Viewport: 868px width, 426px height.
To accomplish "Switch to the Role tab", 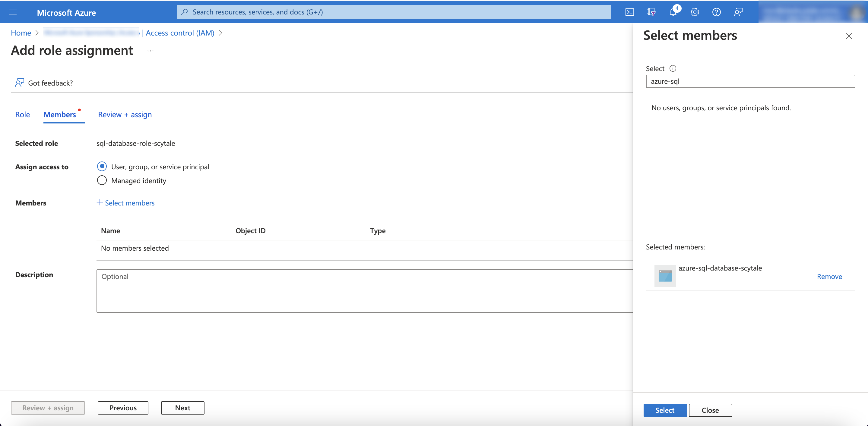I will click(x=23, y=114).
